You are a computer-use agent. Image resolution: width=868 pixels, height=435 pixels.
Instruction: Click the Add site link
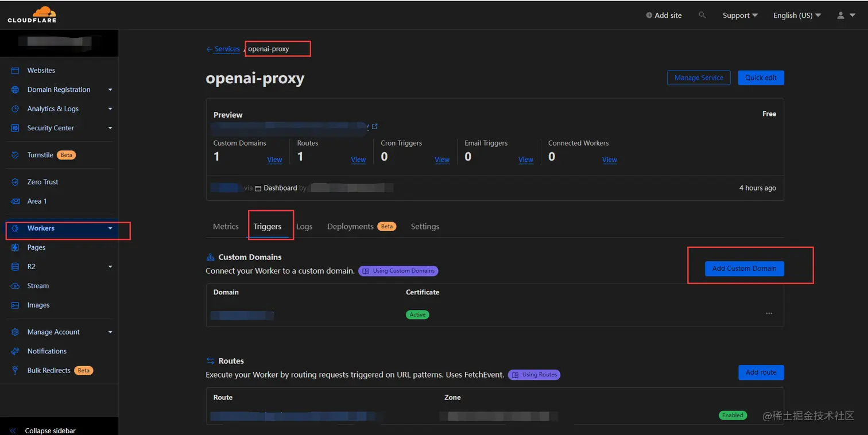coord(668,15)
